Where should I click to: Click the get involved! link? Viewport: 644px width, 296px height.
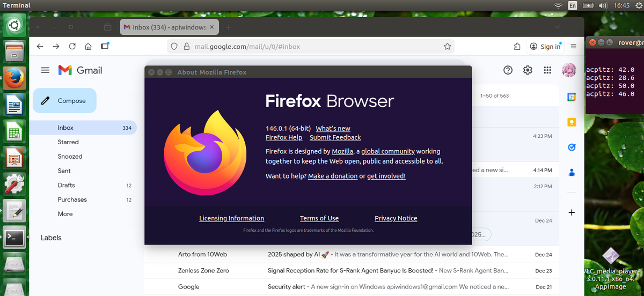click(386, 176)
